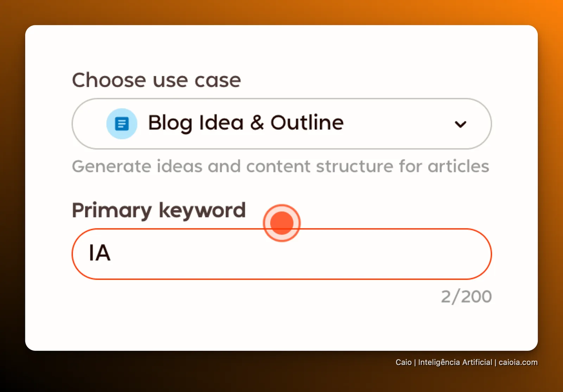Click the word 'articles' in the description
563x392 pixels.
coord(458,166)
